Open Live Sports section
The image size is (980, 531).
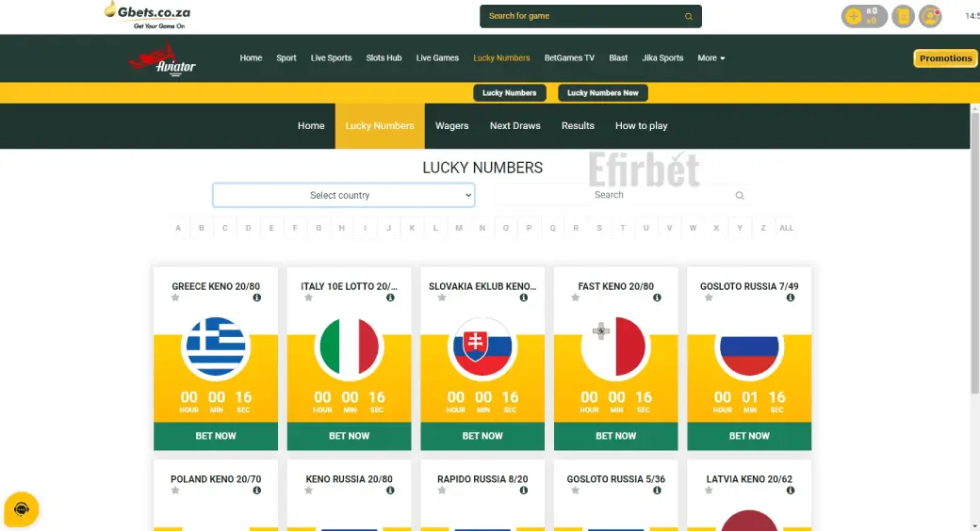click(x=332, y=58)
